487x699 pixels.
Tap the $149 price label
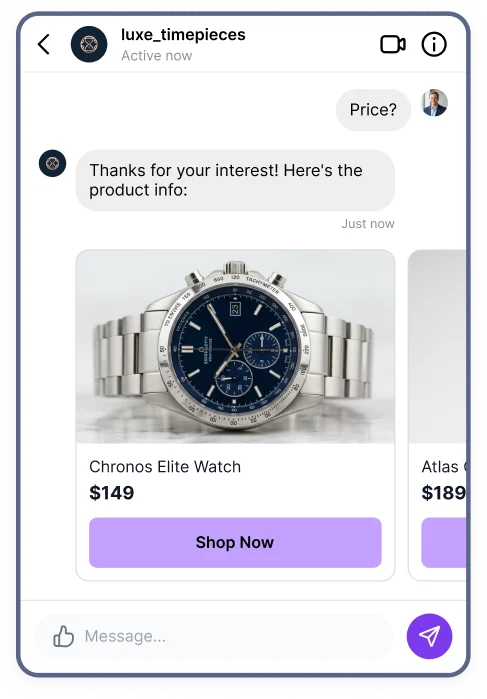pos(111,493)
